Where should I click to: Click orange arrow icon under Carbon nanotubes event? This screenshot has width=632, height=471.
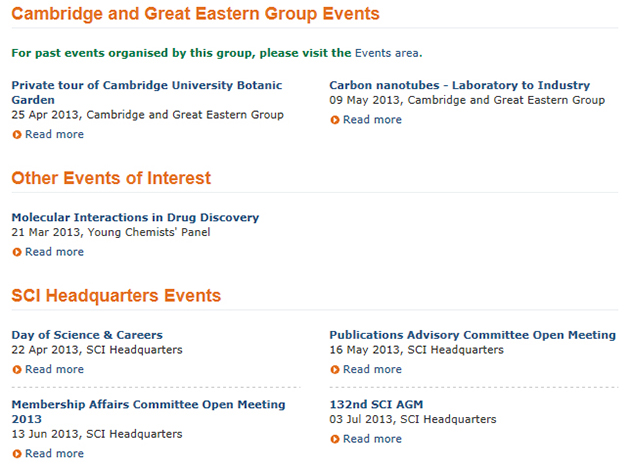tap(335, 120)
